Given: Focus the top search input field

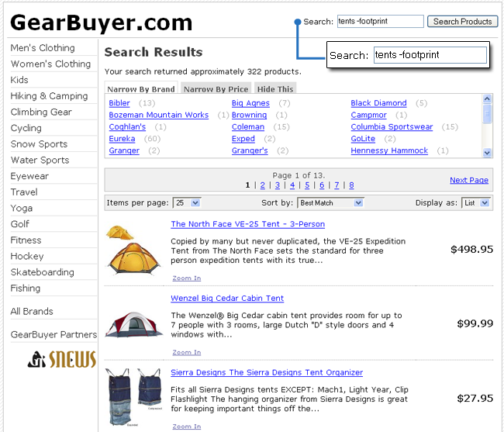Looking at the screenshot, I should click(380, 22).
